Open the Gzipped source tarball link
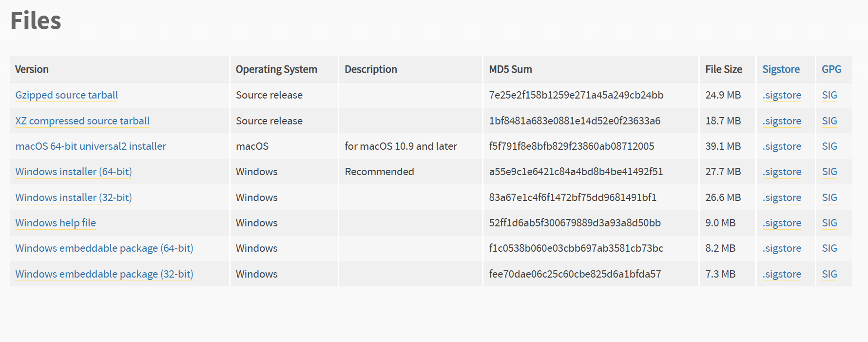The width and height of the screenshot is (868, 342). 66,95
